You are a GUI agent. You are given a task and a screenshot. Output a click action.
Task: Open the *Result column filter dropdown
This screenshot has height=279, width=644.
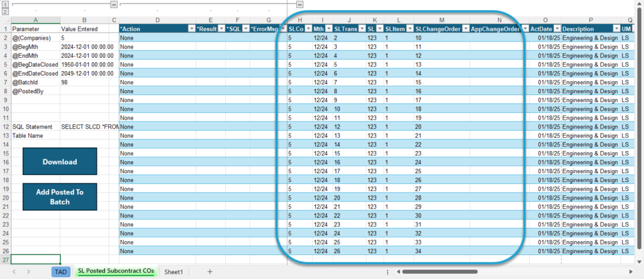[x=221, y=29]
